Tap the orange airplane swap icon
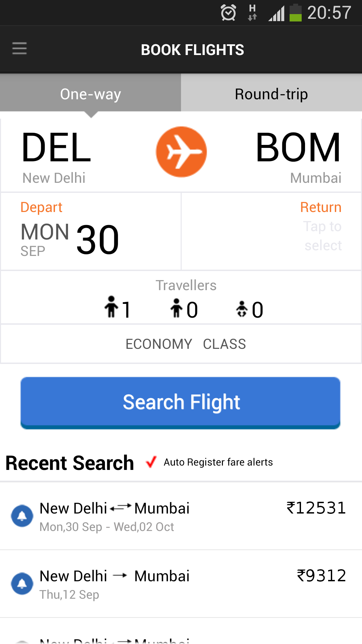 (181, 152)
